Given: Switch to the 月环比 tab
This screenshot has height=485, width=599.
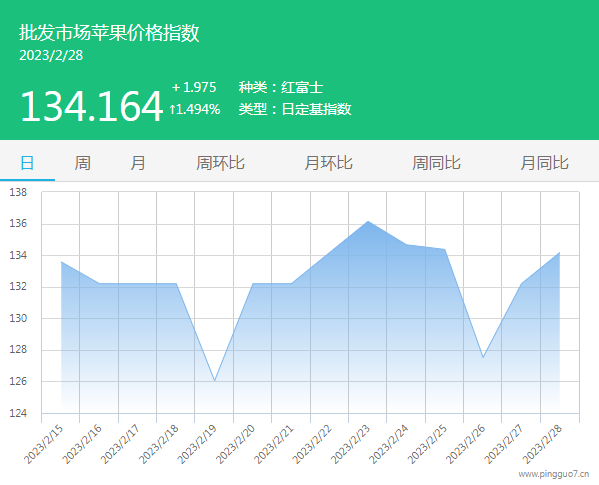Looking at the screenshot, I should [x=328, y=163].
